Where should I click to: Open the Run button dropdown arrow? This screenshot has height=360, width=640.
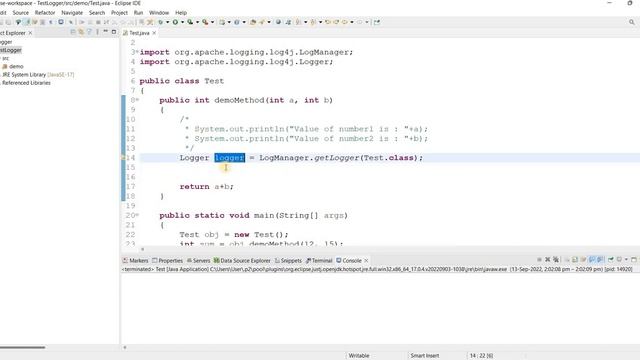(x=182, y=22)
